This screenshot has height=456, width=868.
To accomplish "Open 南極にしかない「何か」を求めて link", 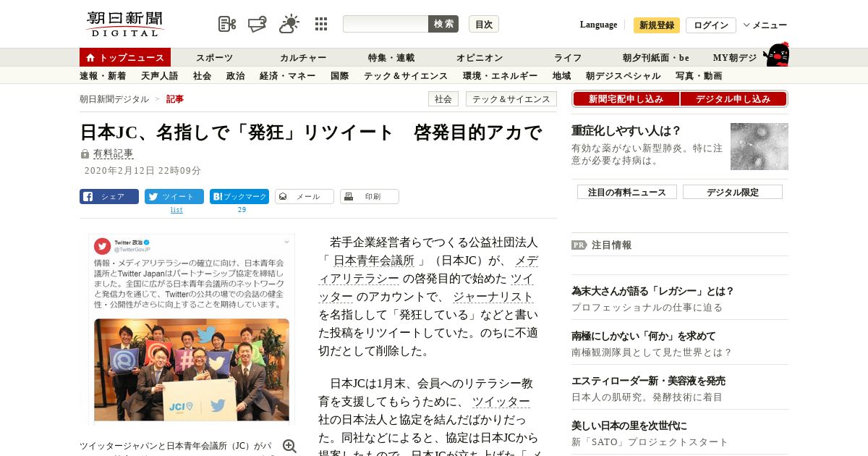I will [x=644, y=336].
